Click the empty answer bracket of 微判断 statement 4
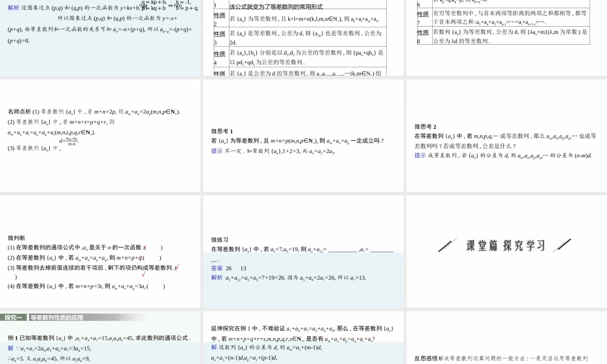Screen dimensions: 607x364 155,286
